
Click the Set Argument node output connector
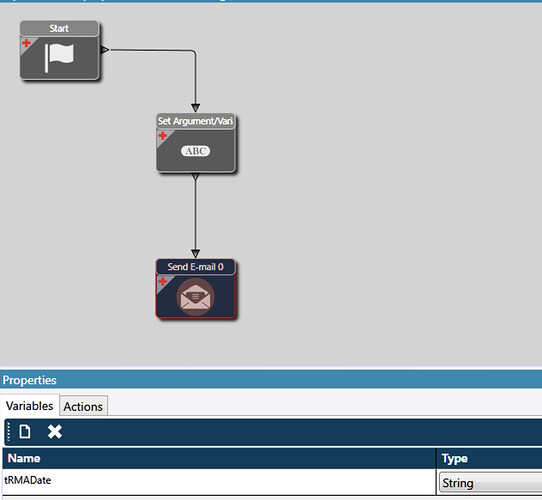195,177
